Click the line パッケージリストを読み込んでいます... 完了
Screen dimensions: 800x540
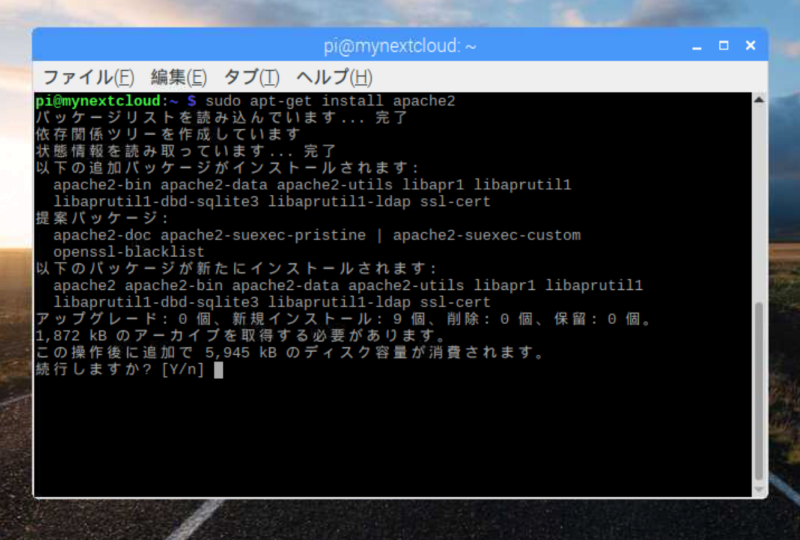221,117
